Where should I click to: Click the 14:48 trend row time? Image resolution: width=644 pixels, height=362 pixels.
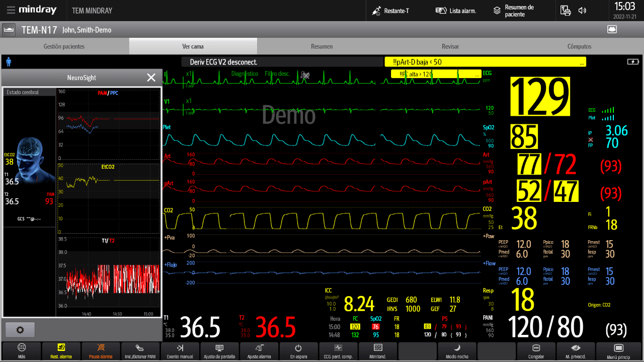(335, 334)
